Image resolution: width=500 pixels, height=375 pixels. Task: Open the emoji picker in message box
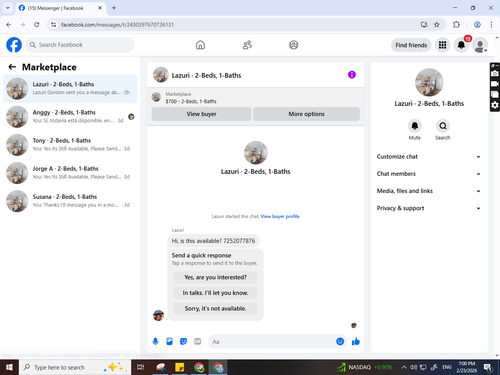tap(340, 341)
